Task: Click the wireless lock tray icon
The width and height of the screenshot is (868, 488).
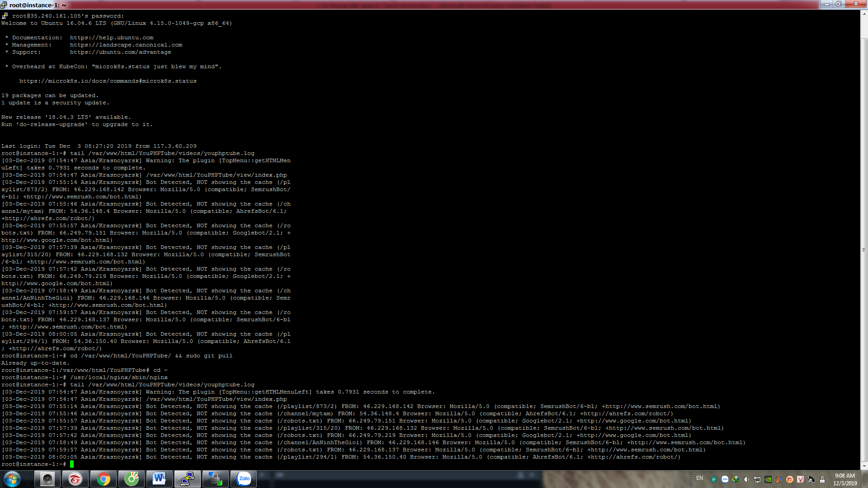Action: [822, 479]
